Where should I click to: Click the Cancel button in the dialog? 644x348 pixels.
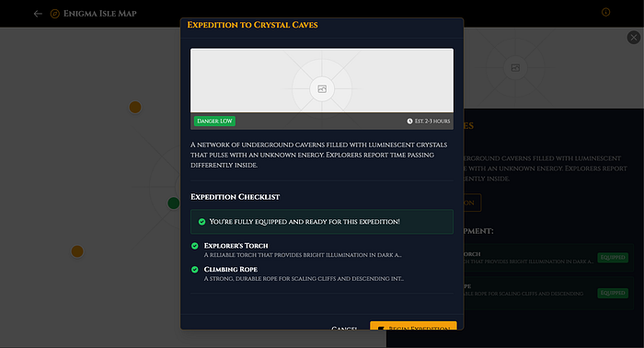[x=344, y=328]
